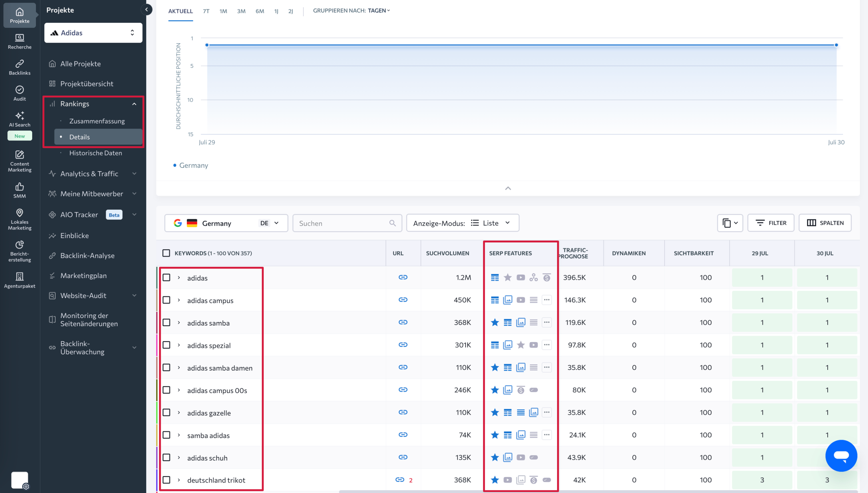This screenshot has width=868, height=493.
Task: Check the adidas campus 00s checkbox
Action: pyautogui.click(x=166, y=390)
